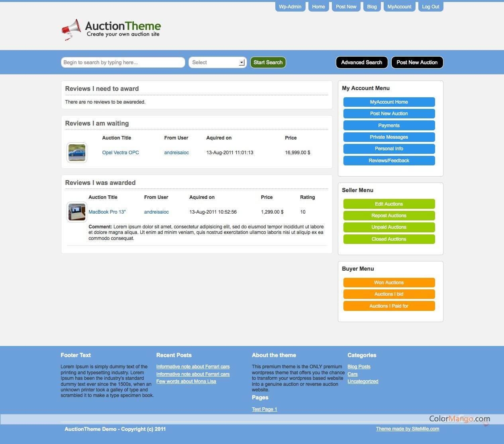View Won Auctions in Buyer Menu

click(x=389, y=283)
